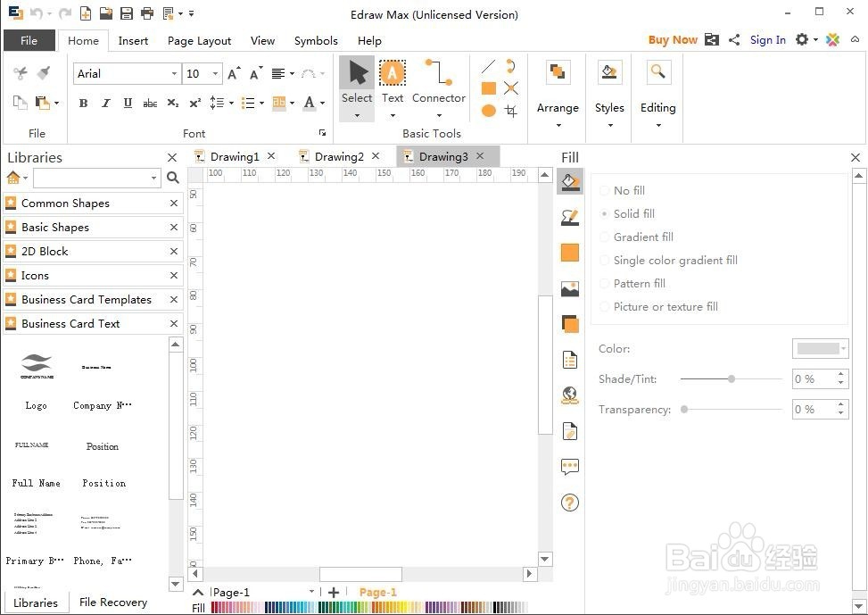Open the Comments speech bubble icon
This screenshot has width=868, height=615.
click(x=570, y=467)
